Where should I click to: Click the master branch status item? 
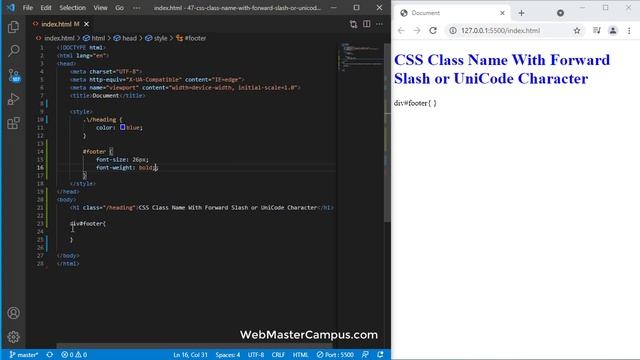pyautogui.click(x=24, y=355)
